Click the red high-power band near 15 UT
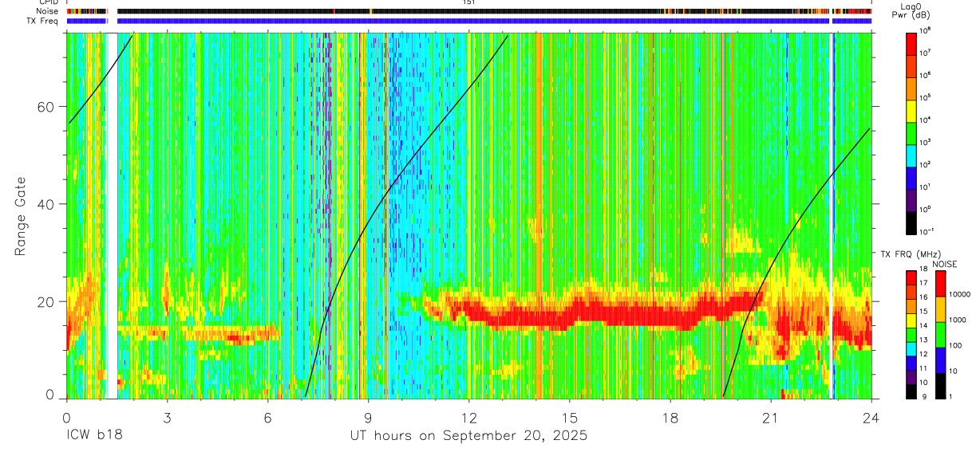Viewport: 980px width, 452px height. click(570, 312)
